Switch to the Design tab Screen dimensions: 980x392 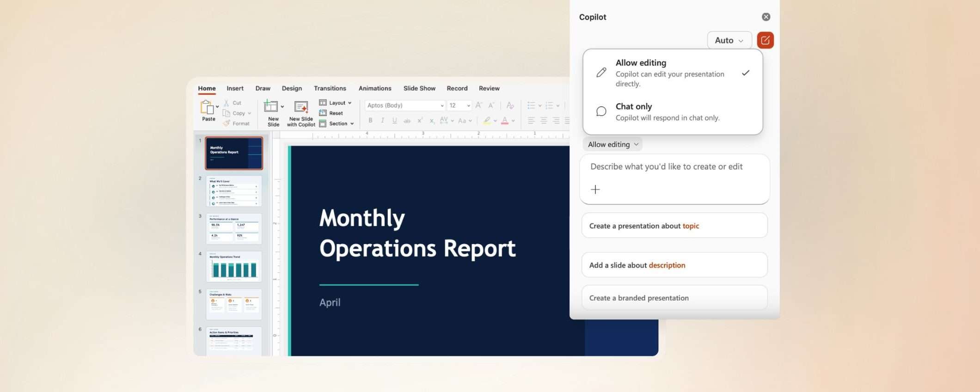292,88
